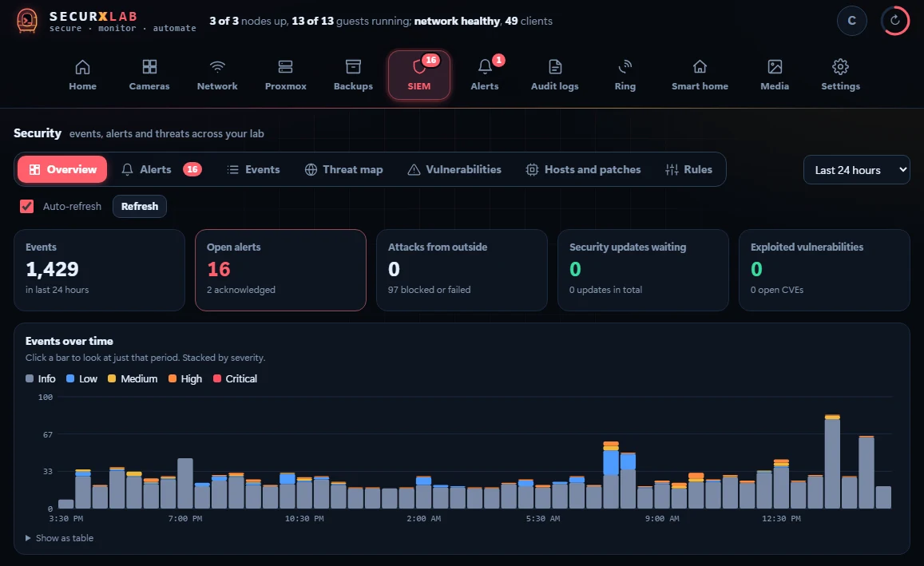The width and height of the screenshot is (924, 566).
Task: Open the Settings gear icon
Action: click(840, 66)
